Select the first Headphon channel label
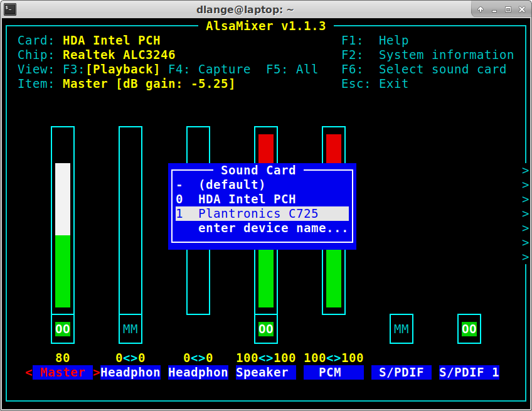The image size is (532, 411). click(x=130, y=372)
